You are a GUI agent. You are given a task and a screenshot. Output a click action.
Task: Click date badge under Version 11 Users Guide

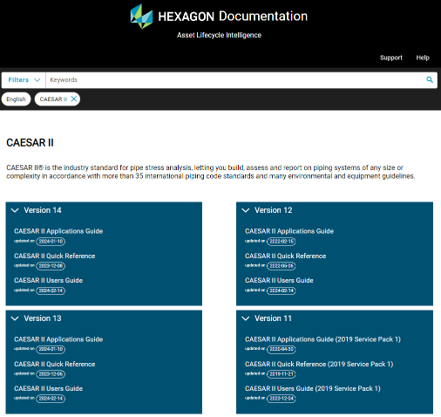click(282, 398)
